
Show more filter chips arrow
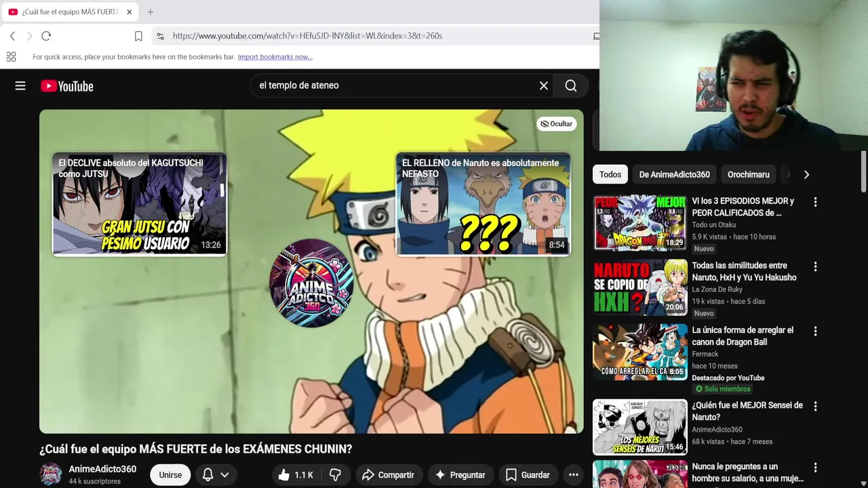point(806,175)
